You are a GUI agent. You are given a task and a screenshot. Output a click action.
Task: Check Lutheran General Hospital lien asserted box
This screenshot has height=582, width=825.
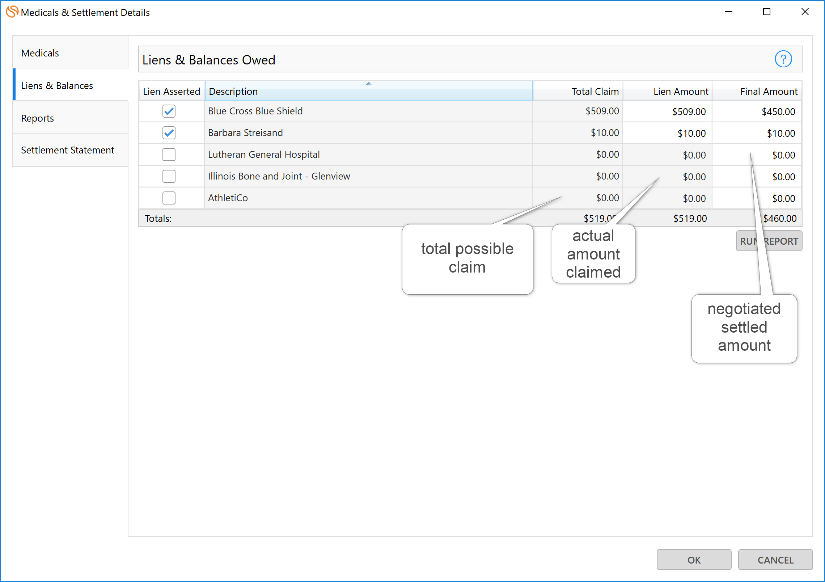[169, 155]
